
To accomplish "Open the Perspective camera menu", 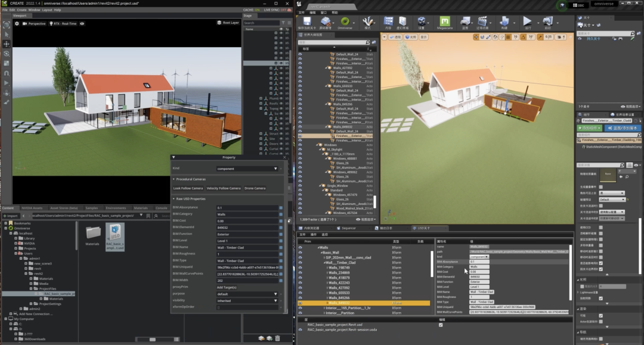I will (x=34, y=23).
